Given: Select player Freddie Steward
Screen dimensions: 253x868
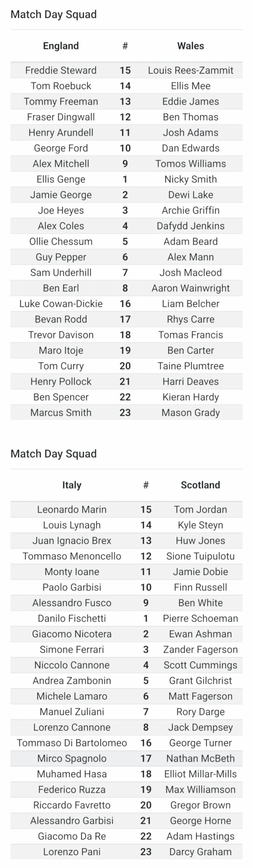Looking at the screenshot, I should (x=61, y=70).
